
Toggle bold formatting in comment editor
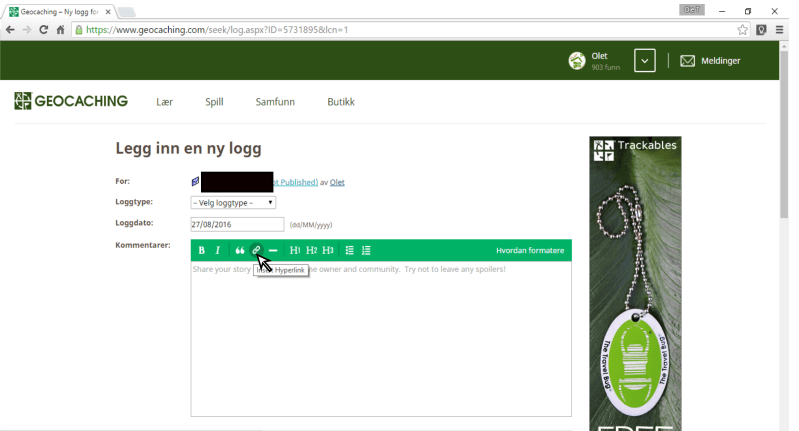click(202, 250)
